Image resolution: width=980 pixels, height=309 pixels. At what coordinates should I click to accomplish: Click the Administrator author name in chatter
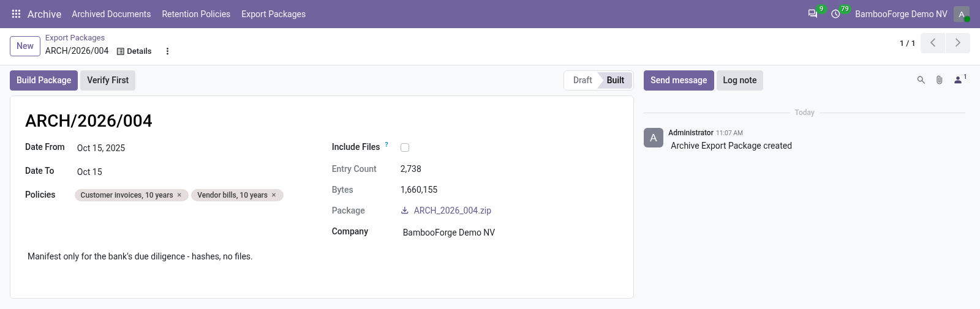[691, 133]
